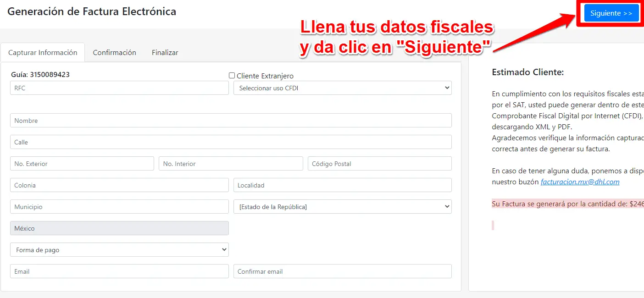644x298 pixels.
Task: Click the Generación de Factura Electrónica heading
Action: [x=92, y=11]
